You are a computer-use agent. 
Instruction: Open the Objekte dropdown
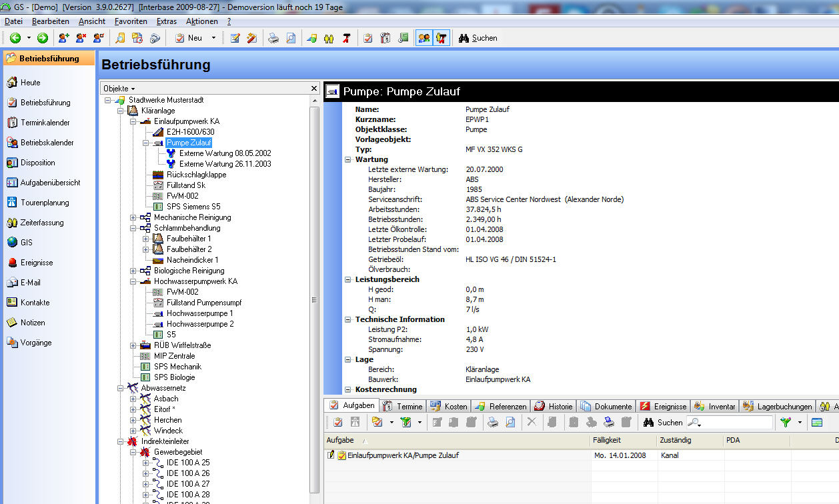pos(119,88)
